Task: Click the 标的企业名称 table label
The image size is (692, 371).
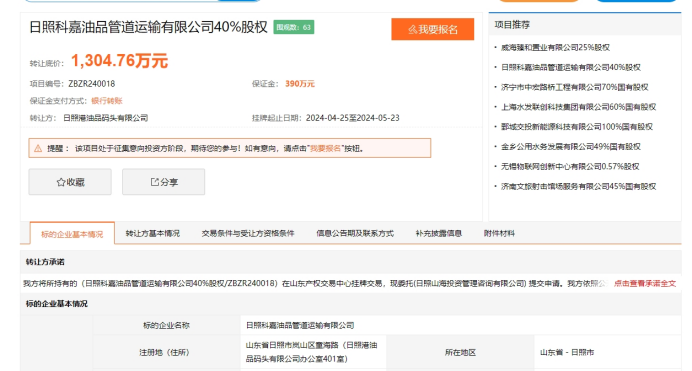Action: pyautogui.click(x=166, y=325)
